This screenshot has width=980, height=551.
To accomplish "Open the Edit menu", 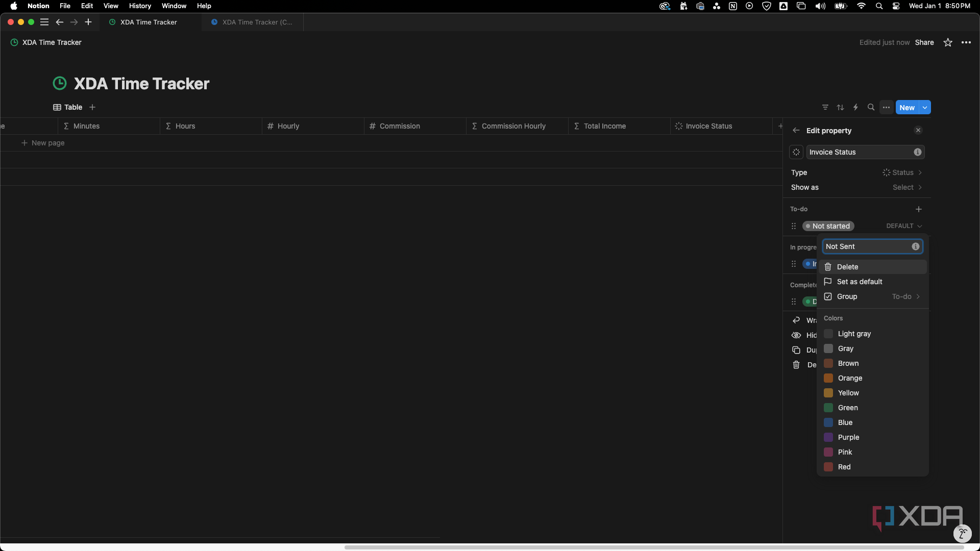I will coord(87,6).
